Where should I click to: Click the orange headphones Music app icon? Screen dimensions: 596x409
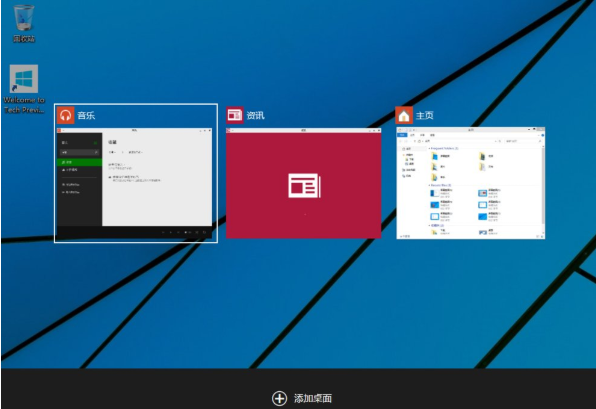click(65, 115)
